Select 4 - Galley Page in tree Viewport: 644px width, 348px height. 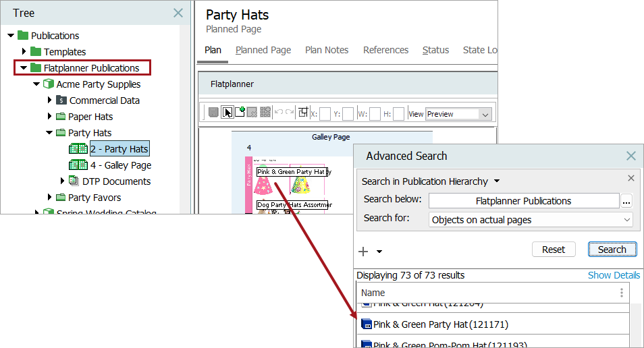[120, 165]
